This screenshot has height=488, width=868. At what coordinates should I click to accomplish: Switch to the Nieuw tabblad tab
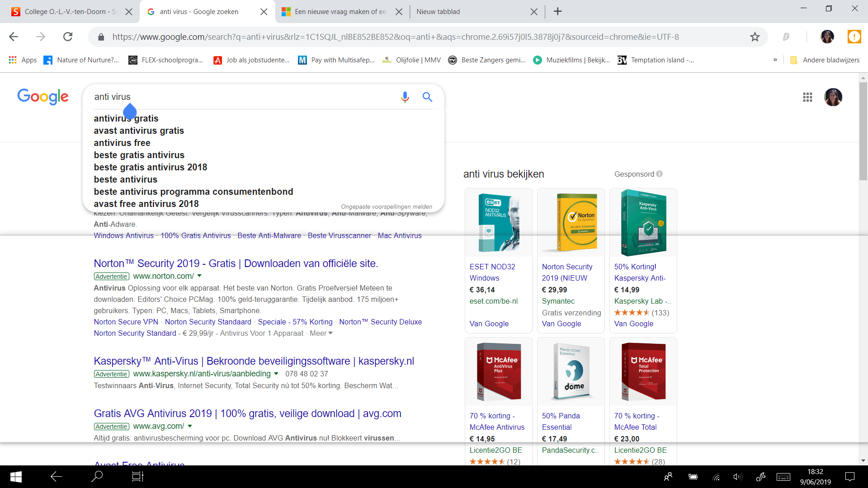point(475,12)
